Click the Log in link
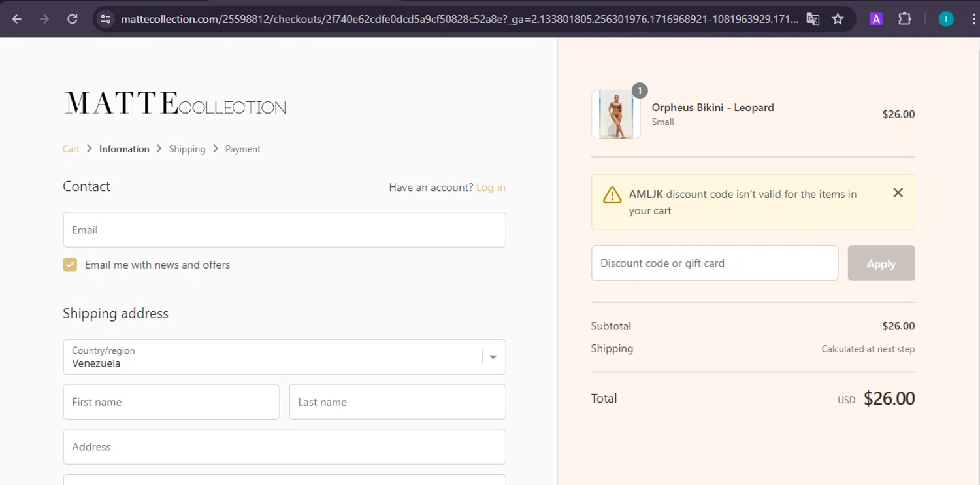The width and height of the screenshot is (980, 485). point(491,188)
